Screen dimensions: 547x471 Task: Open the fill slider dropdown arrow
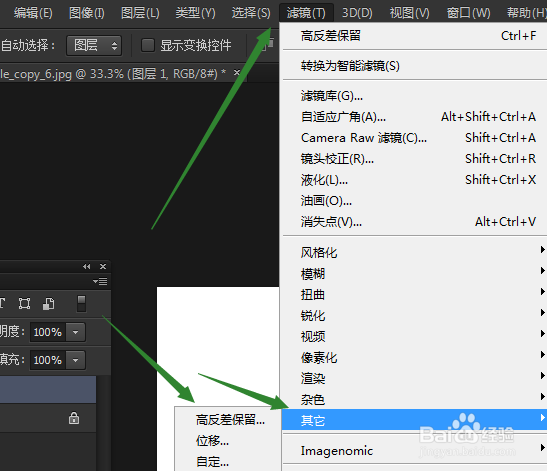click(x=76, y=360)
